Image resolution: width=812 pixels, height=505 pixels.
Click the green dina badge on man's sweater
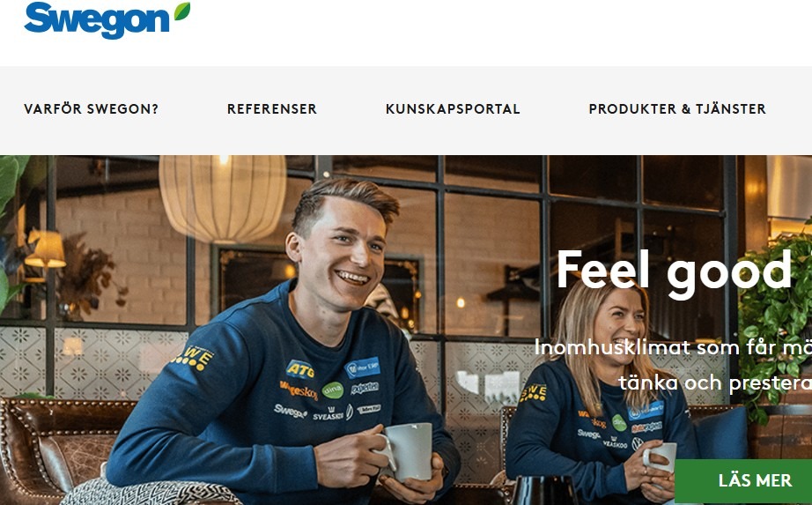[x=333, y=390]
